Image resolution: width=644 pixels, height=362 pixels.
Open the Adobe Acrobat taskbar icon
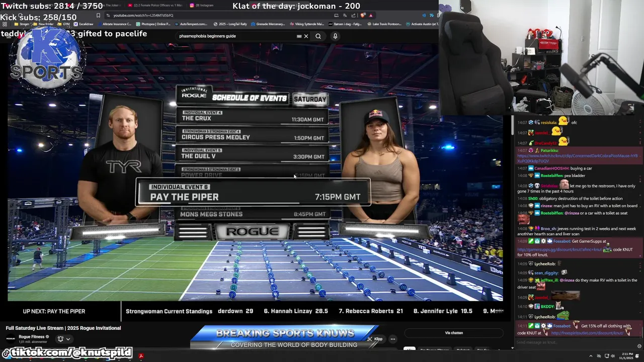coord(141,356)
